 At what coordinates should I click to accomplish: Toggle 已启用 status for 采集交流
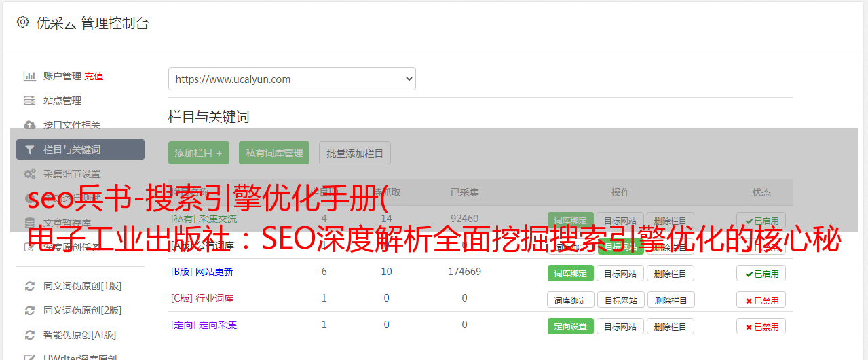pyautogui.click(x=761, y=220)
